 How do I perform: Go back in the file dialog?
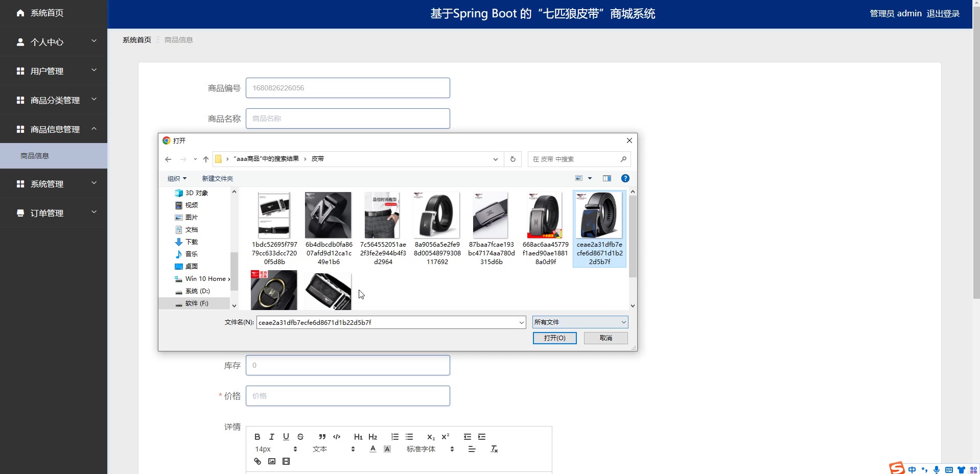(x=168, y=159)
